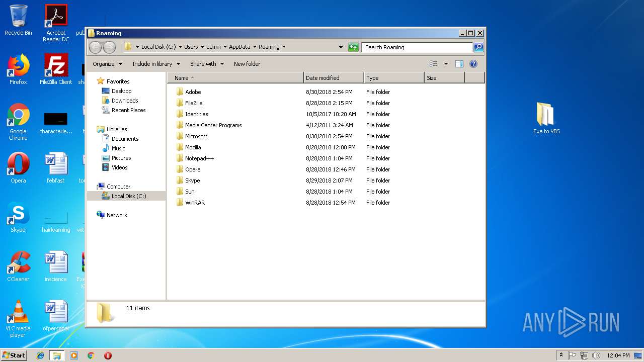Screen dimensions: 644x362
Task: Expand the view options dropdown arrow
Action: point(446,64)
